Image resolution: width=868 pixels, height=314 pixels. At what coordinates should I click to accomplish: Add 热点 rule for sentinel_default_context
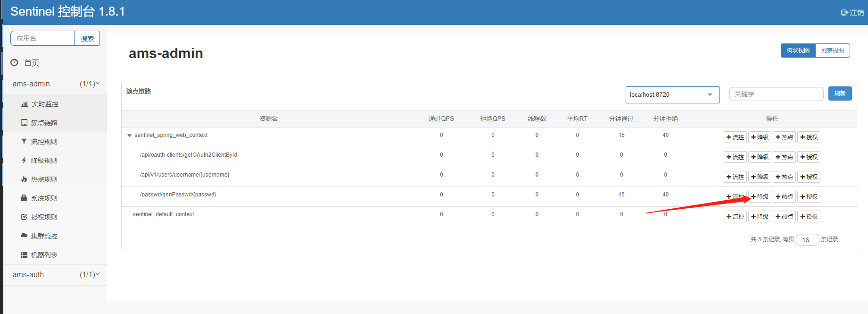coord(785,217)
